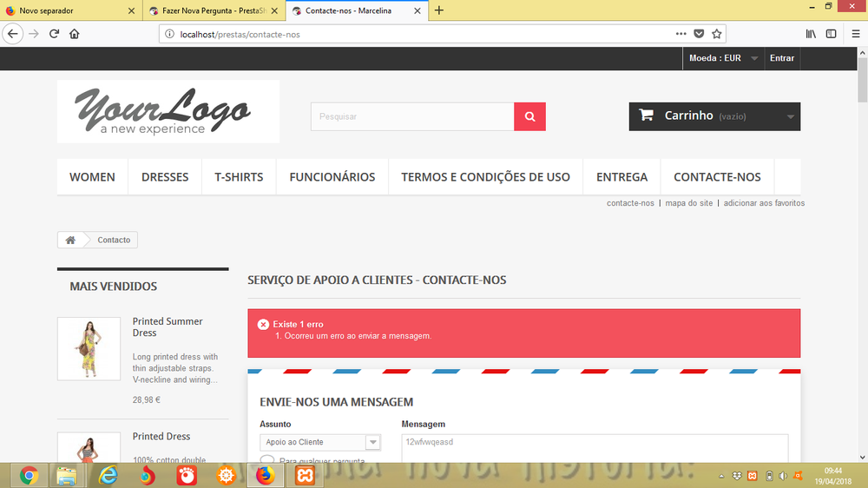Click the red search magnifier button

pos(529,116)
